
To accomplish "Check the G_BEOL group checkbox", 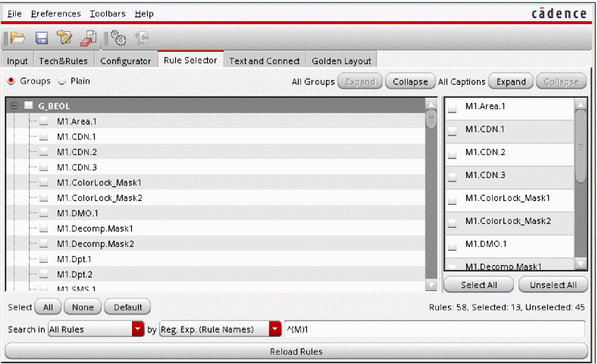I will 28,105.
